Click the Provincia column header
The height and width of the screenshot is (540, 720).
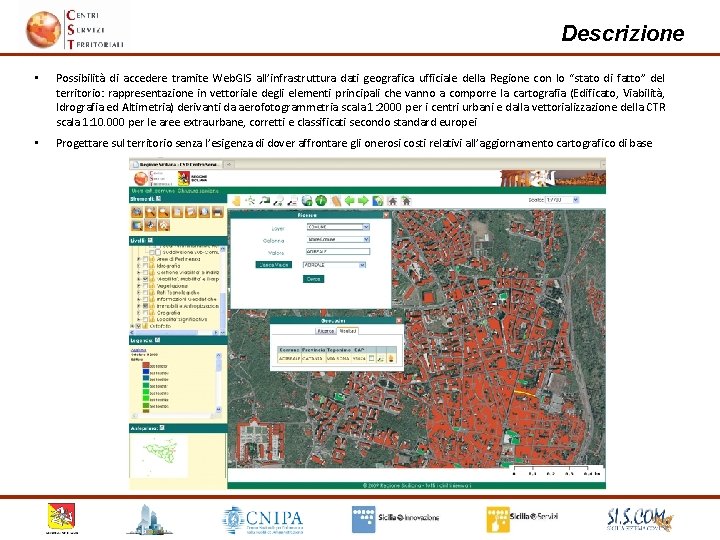[314, 350]
